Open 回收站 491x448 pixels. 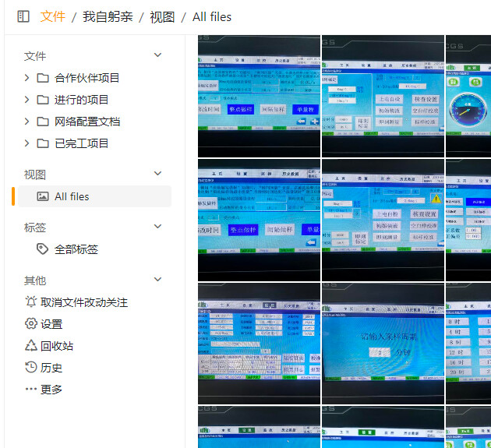57,346
